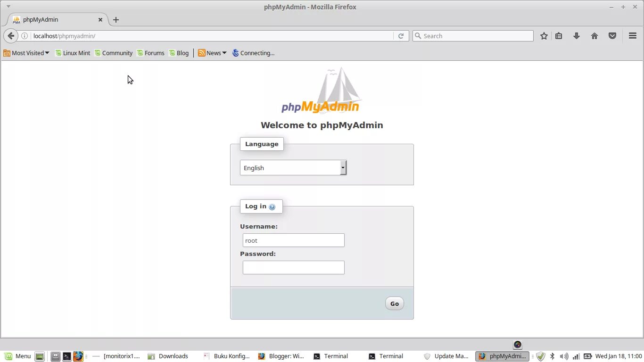
Task: Show desktop icon in taskbar
Action: click(40, 356)
